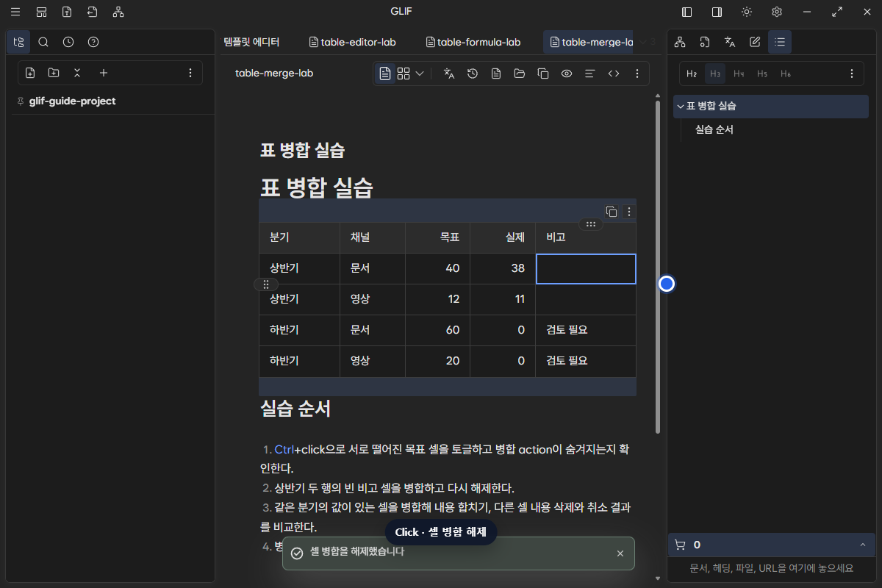
Task: Open help question mark icon
Action: [x=93, y=42]
